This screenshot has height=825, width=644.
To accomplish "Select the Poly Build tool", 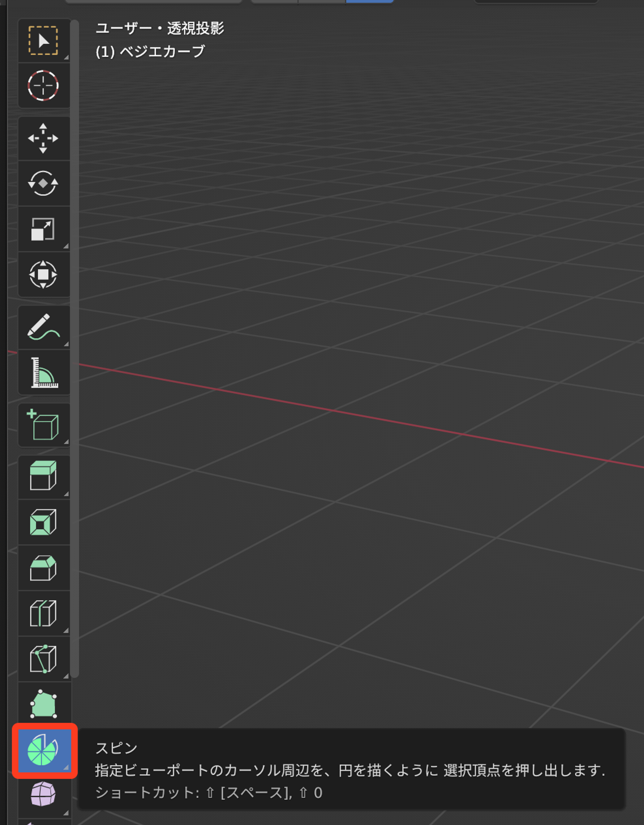I will [x=44, y=704].
